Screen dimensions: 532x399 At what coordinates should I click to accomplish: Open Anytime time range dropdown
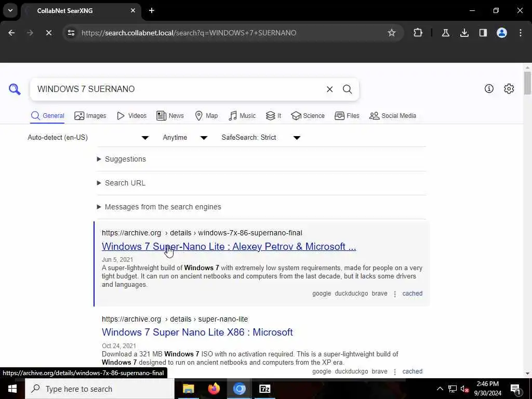185,137
